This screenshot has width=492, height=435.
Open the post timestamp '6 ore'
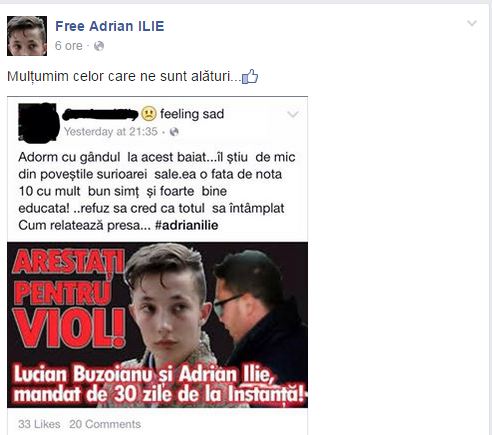pos(69,46)
